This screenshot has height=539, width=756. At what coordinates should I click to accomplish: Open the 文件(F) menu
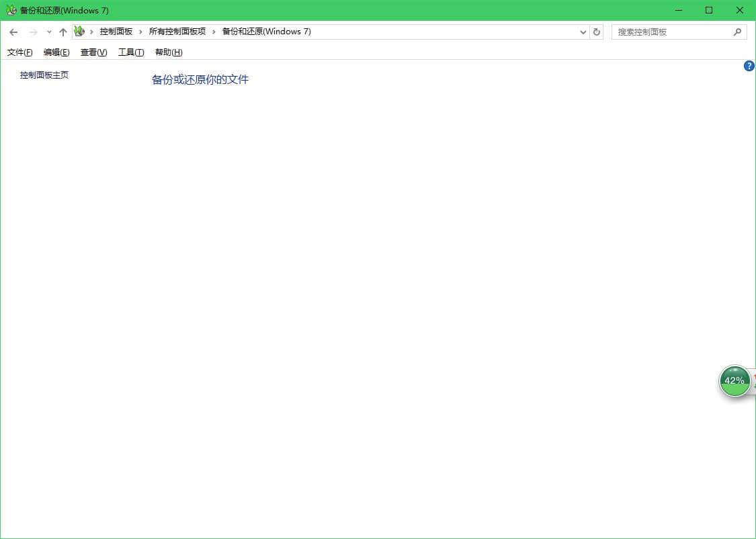pos(19,52)
